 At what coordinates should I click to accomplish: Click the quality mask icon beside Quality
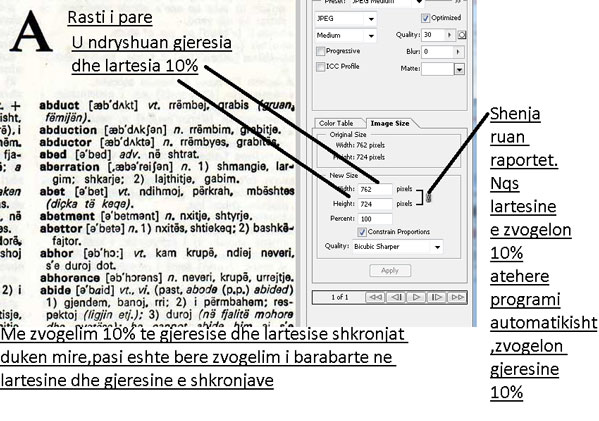point(462,35)
